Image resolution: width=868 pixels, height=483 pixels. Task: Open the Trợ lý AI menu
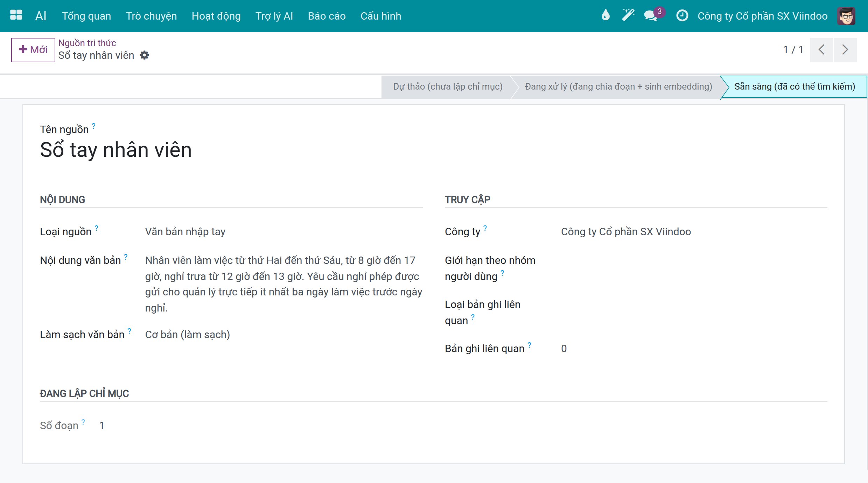(274, 16)
